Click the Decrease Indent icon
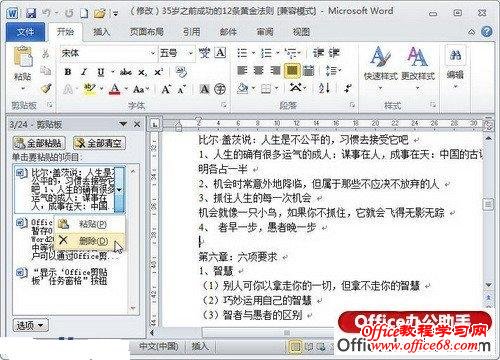 tap(318, 53)
